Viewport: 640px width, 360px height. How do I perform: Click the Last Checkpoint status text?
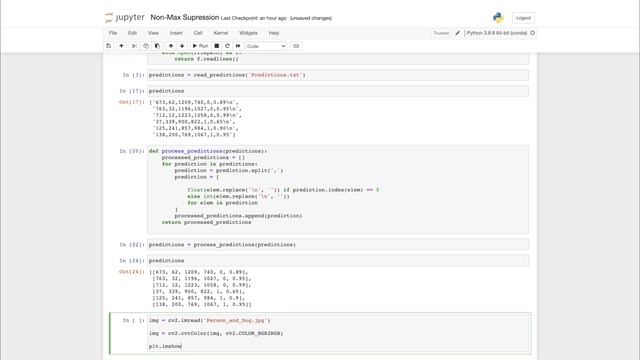pos(253,18)
